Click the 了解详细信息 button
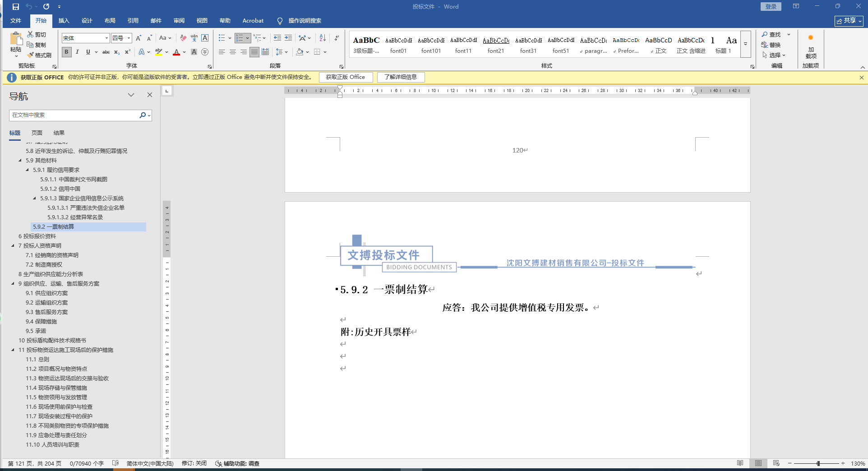 [x=401, y=77]
